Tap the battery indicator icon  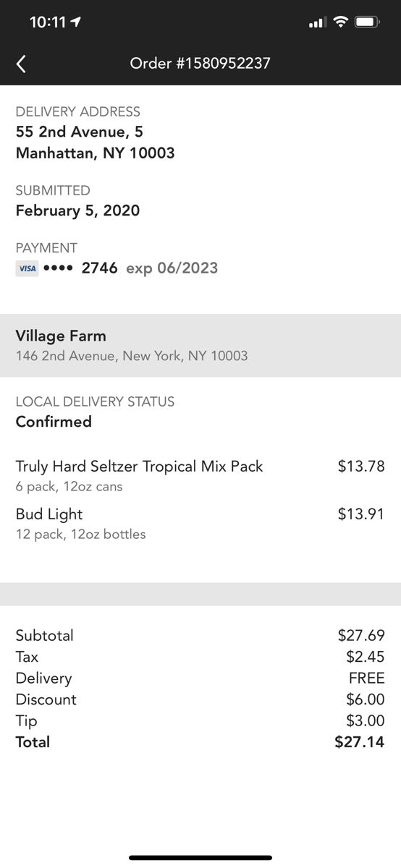(368, 22)
